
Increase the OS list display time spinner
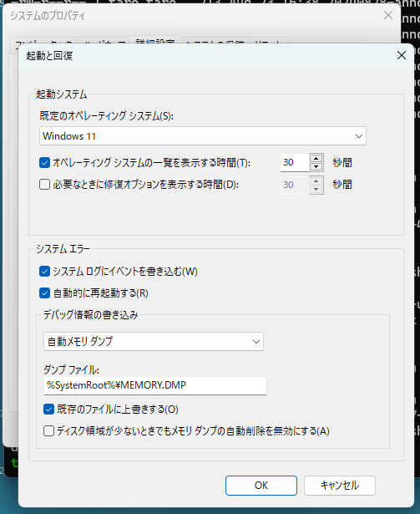pos(316,159)
